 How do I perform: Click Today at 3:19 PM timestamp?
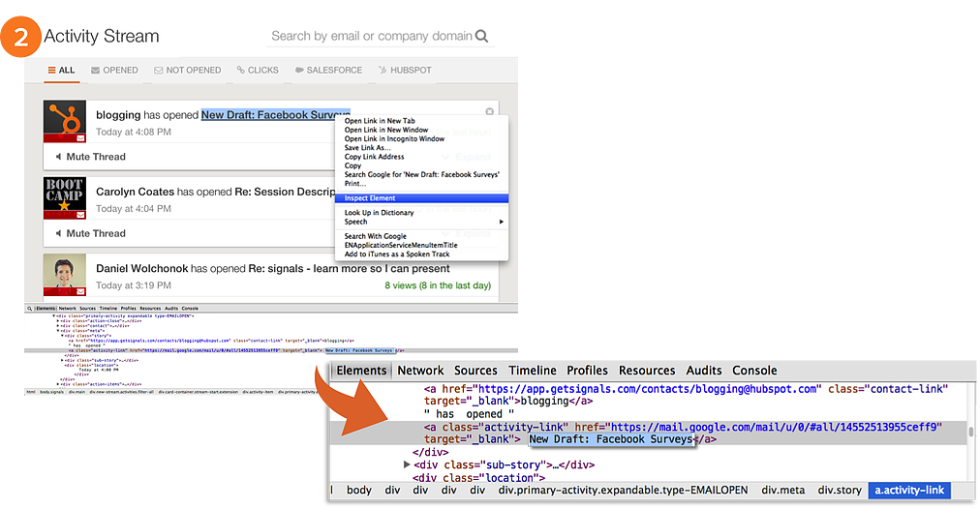click(x=133, y=285)
